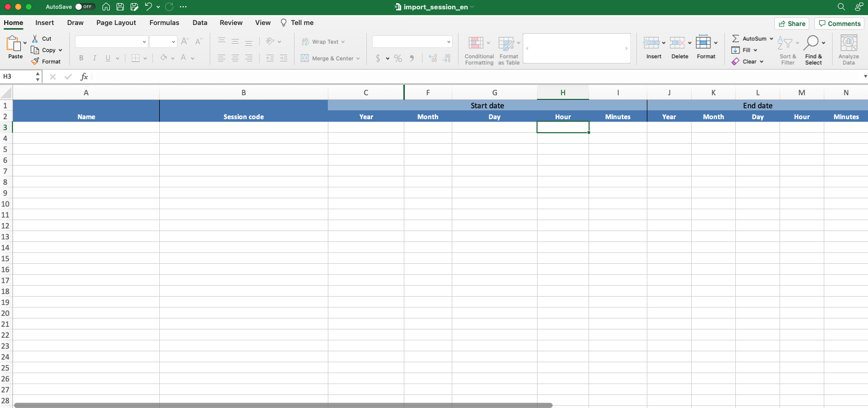Click the Insert cells icon

(x=652, y=43)
